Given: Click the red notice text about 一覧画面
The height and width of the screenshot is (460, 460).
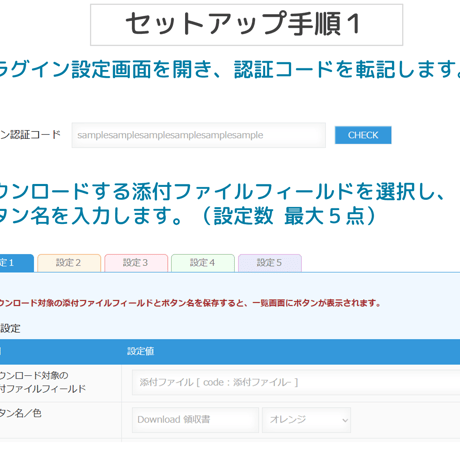Looking at the screenshot, I should (189, 303).
